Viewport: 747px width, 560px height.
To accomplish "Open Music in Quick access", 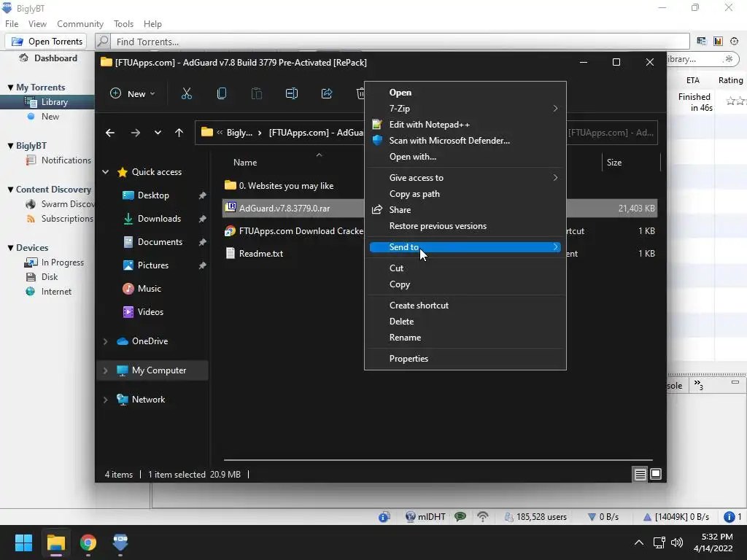I will click(149, 289).
